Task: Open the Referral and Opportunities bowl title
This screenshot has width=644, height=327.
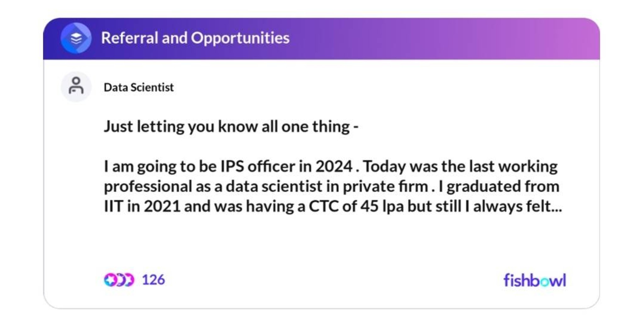Action: pyautogui.click(x=195, y=38)
